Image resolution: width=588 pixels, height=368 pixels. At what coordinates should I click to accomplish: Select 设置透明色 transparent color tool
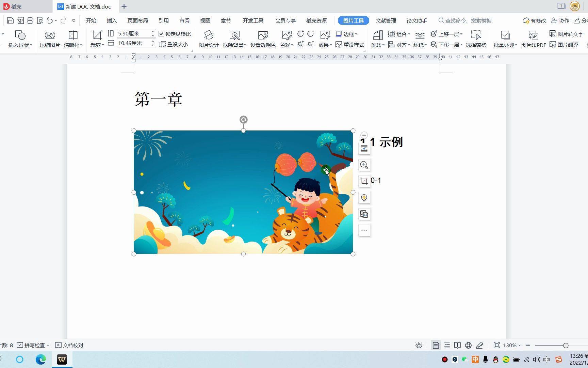click(263, 39)
